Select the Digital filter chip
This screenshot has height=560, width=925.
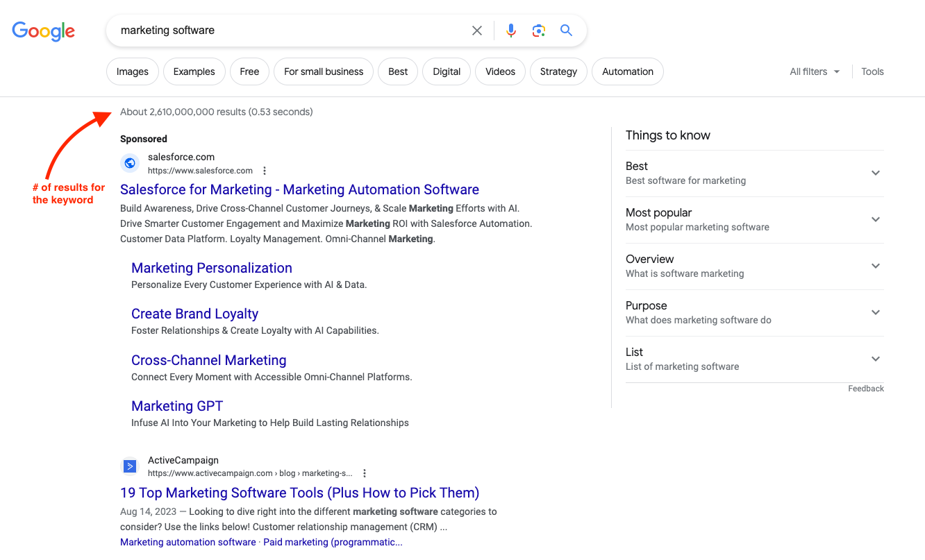pos(447,71)
